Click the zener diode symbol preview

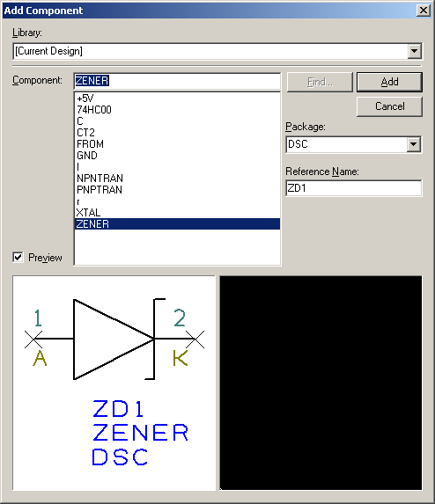(x=114, y=383)
